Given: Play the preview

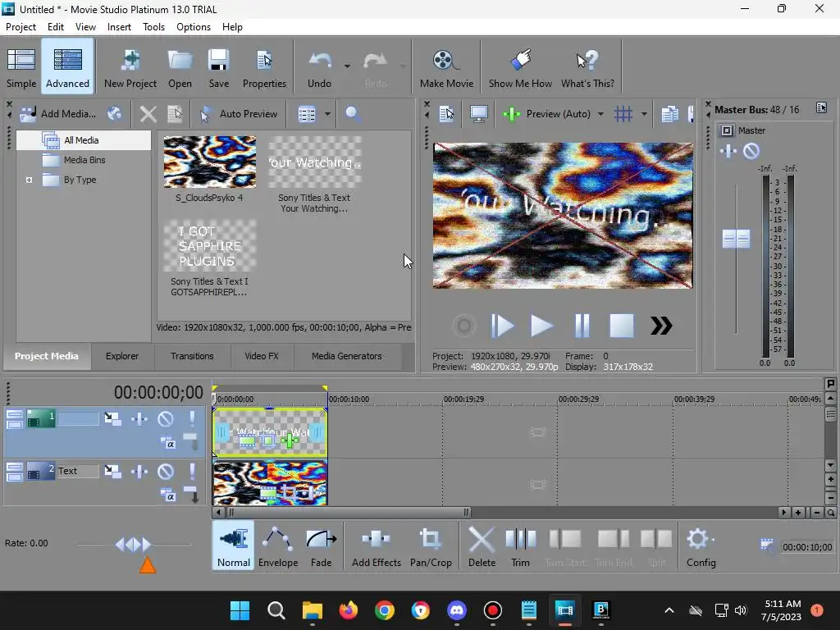Looking at the screenshot, I should point(541,326).
